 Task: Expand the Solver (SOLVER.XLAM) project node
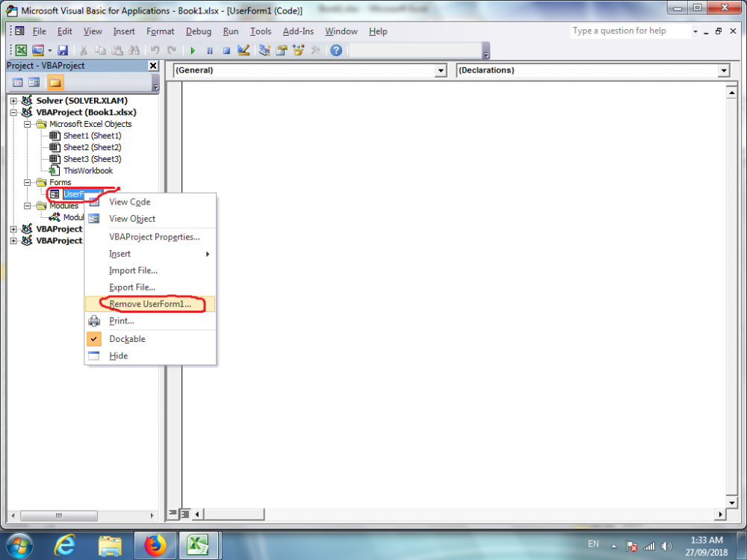(x=13, y=101)
